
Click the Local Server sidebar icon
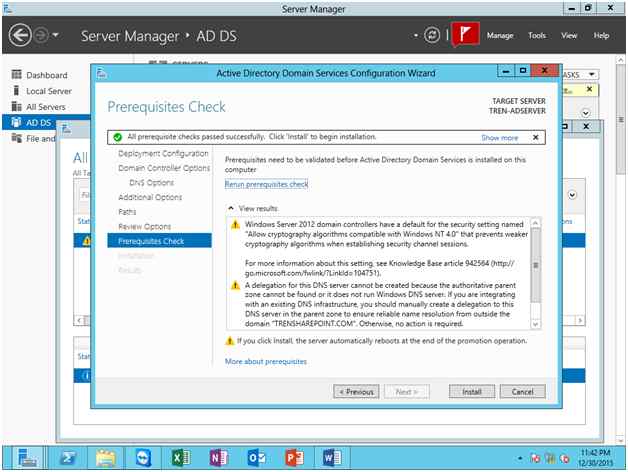[x=16, y=91]
